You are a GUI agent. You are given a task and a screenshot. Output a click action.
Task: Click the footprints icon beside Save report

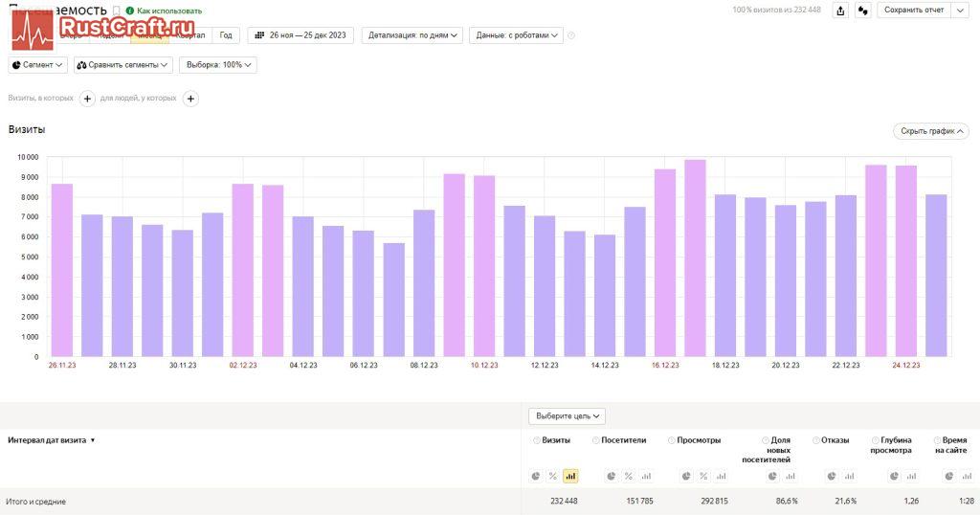point(862,11)
